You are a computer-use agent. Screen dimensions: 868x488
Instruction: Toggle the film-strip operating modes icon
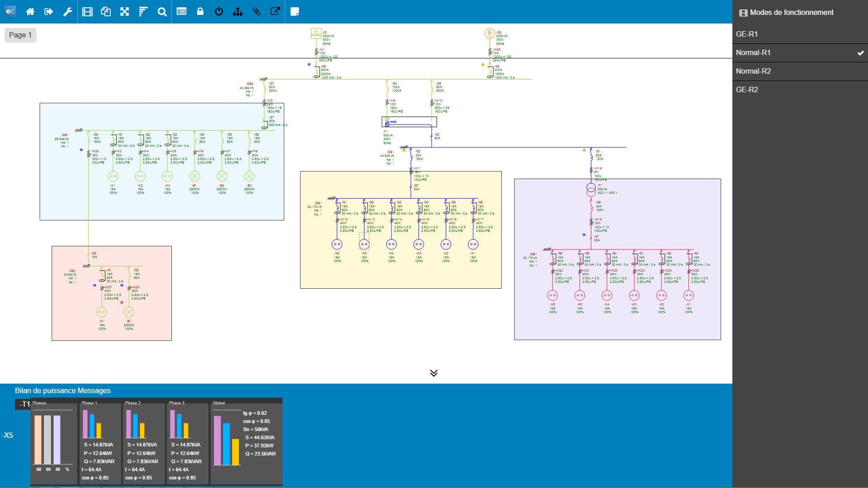tap(87, 12)
